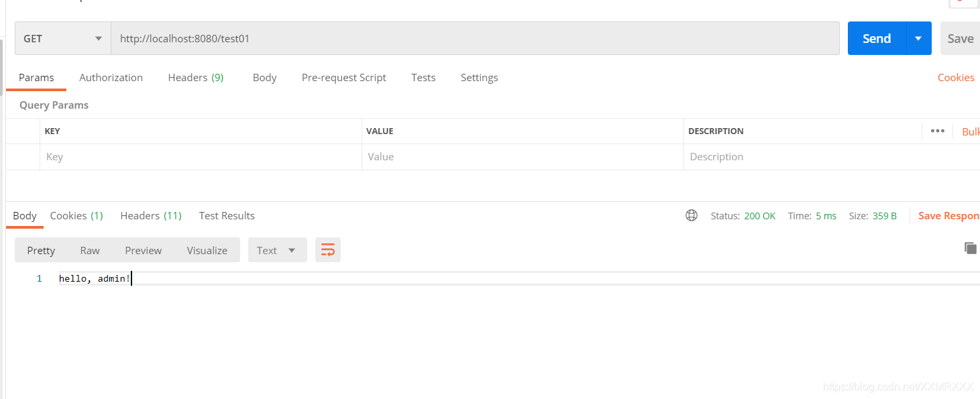Select the response Body tab

(x=25, y=215)
